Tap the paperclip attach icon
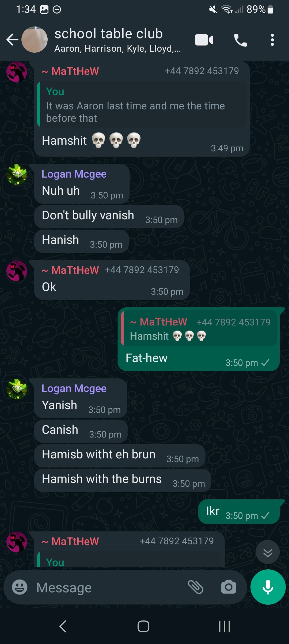This screenshot has width=289, height=644. [196, 587]
